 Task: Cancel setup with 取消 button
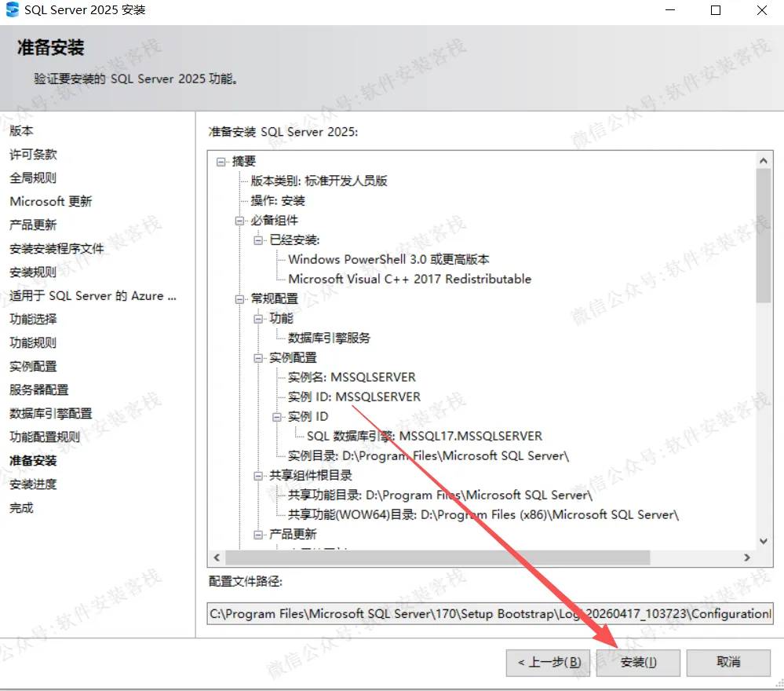(x=728, y=663)
